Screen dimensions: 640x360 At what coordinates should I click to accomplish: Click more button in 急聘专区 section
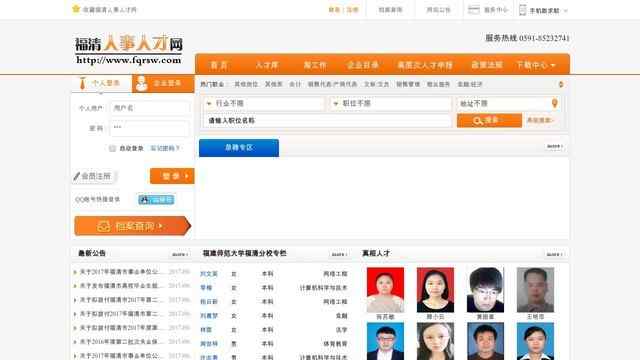[554, 146]
